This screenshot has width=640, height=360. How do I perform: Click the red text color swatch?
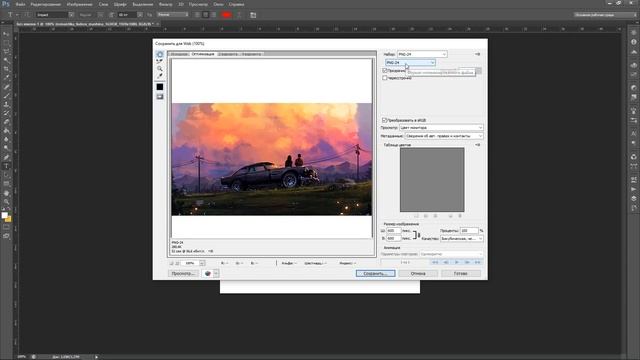(226, 15)
